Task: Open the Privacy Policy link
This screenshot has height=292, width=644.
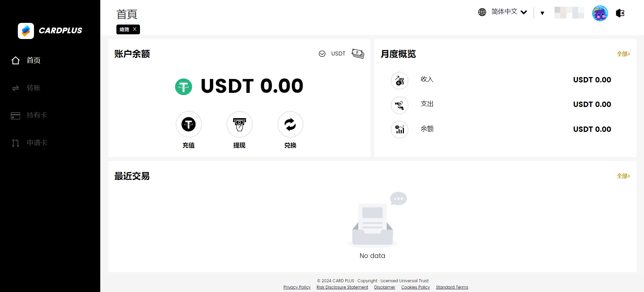Action: (x=297, y=287)
